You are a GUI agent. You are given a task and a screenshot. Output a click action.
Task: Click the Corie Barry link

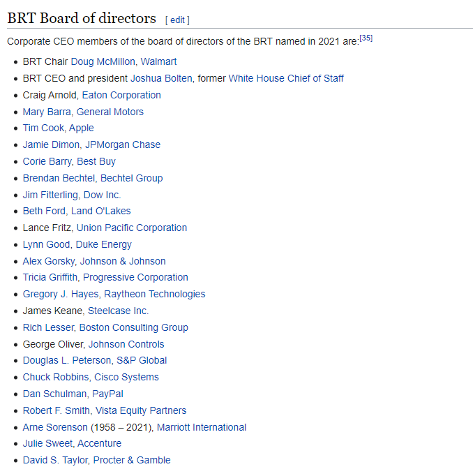47,161
